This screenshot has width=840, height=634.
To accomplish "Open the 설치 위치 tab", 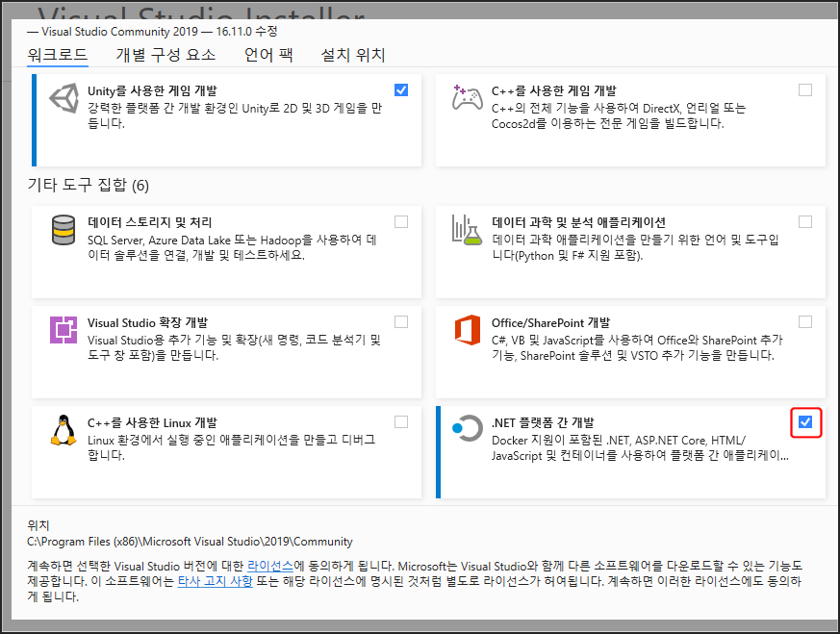I will coord(353,55).
